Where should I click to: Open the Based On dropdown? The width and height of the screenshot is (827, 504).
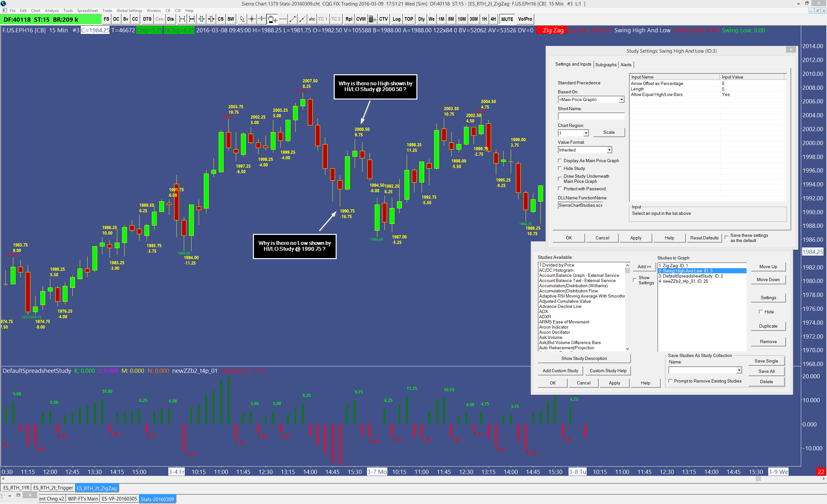point(621,100)
